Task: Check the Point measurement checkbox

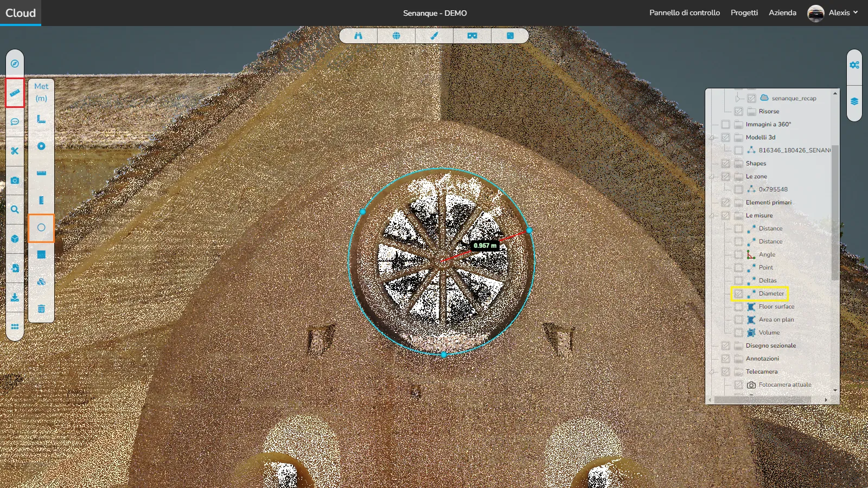Action: click(738, 267)
